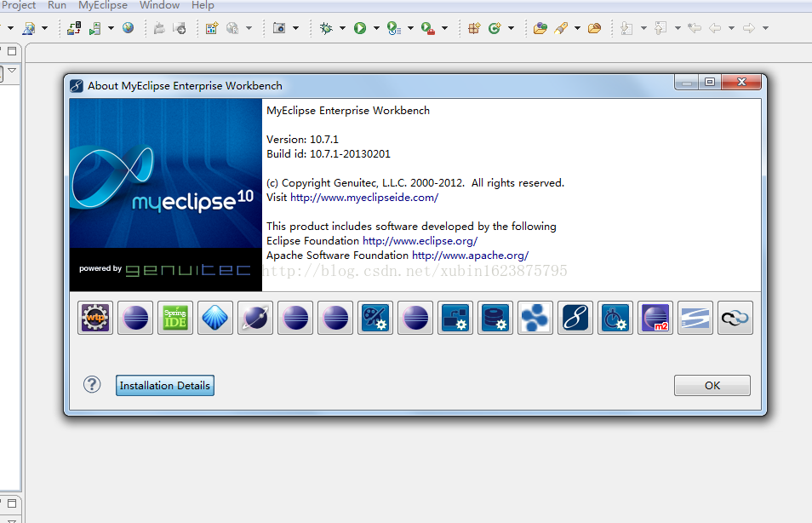Click the paint palette gear feature icon
The width and height of the screenshot is (812, 523).
point(375,318)
